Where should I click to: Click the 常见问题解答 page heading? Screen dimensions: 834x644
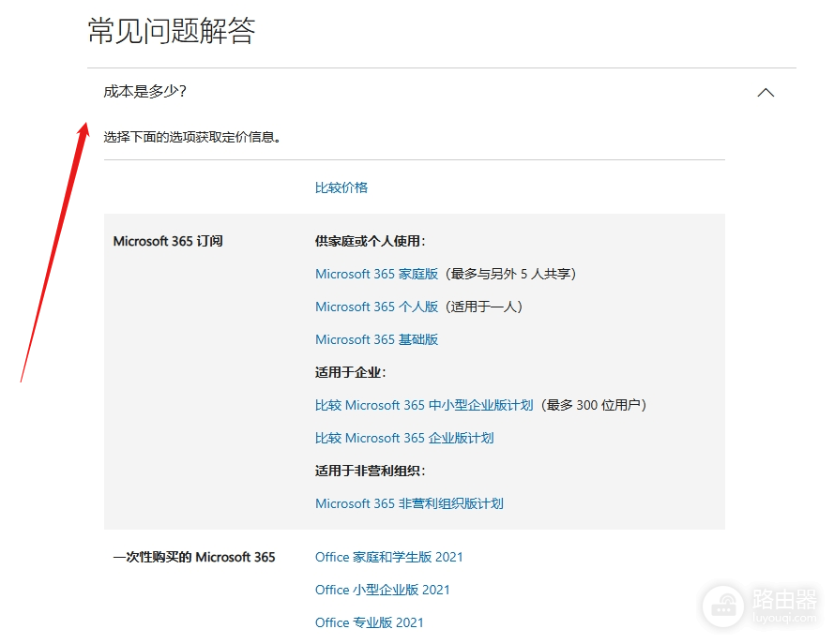tap(172, 30)
